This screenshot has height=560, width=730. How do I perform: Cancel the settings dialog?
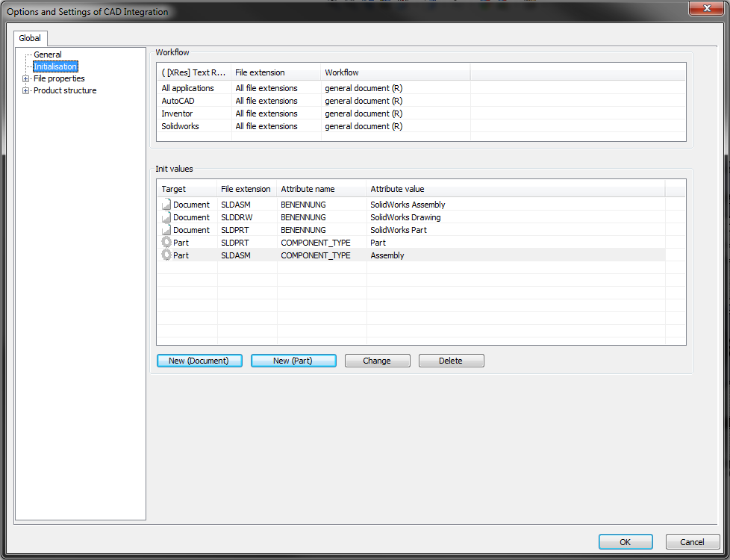point(692,542)
